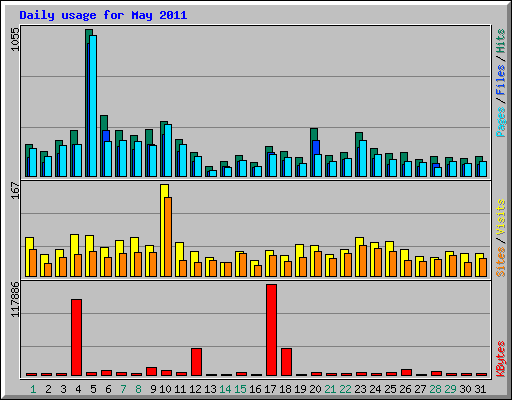Image resolution: width=512 pixels, height=400 pixels.
Task: Click the 167 axis value label
Action: tap(15, 190)
